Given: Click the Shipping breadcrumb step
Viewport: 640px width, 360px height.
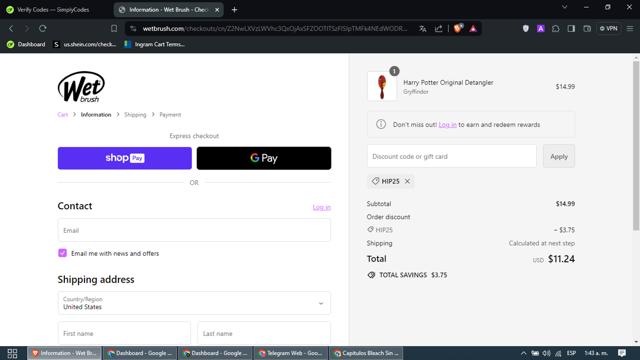Looking at the screenshot, I should coord(135,115).
